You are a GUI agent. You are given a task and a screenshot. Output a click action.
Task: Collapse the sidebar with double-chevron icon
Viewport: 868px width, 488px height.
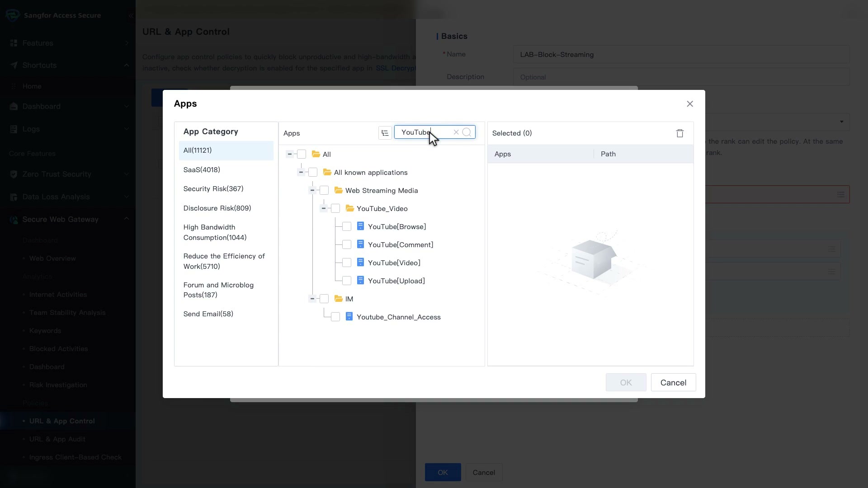point(131,16)
